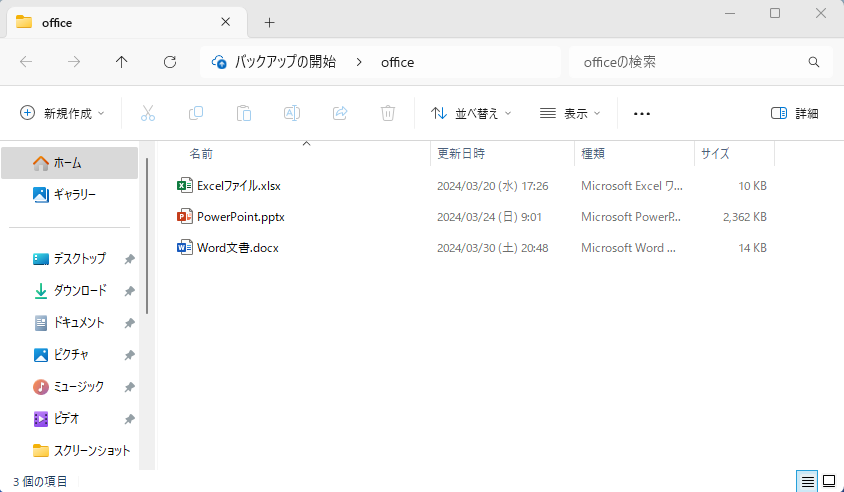Toggle the 詳細 details pane
Screen dimensions: 844x492
pos(794,113)
